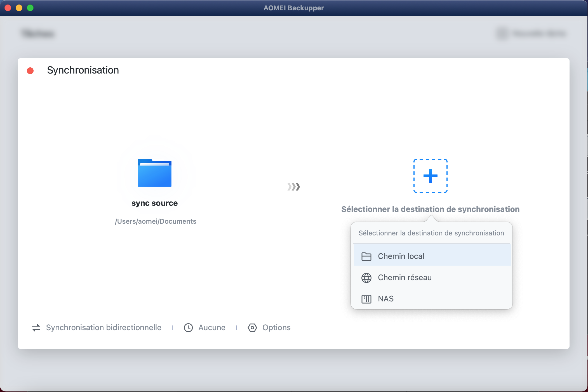Viewport: 588px width, 392px height.
Task: Click the sync source name label
Action: (154, 203)
